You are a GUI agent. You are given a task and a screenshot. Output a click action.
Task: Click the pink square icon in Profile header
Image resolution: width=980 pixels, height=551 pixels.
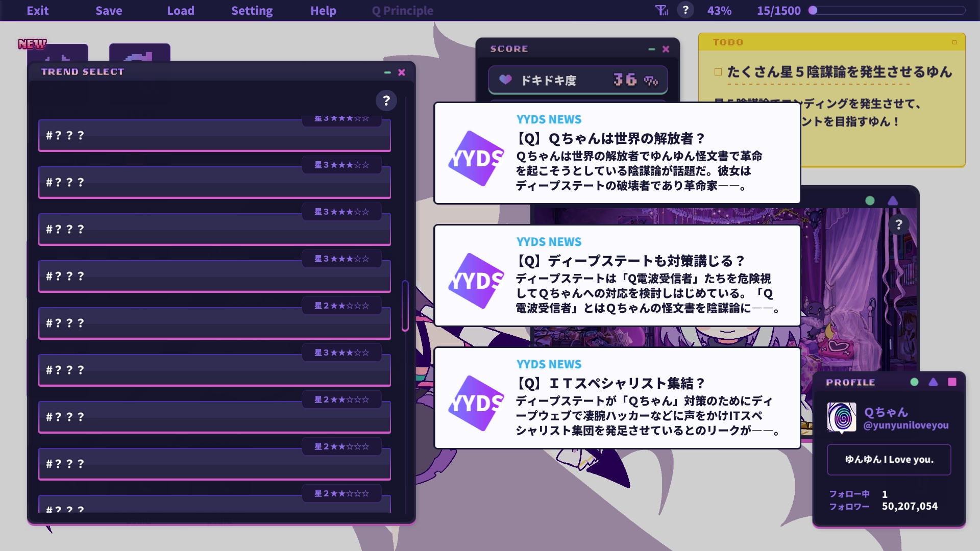pyautogui.click(x=952, y=382)
